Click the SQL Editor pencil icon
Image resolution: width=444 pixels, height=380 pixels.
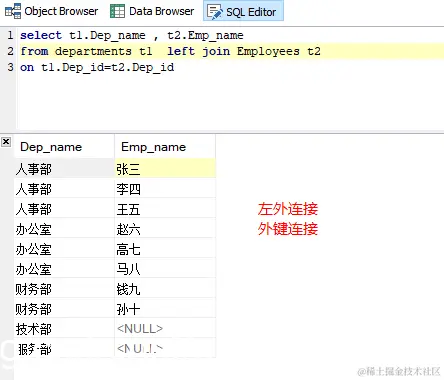pyautogui.click(x=215, y=12)
